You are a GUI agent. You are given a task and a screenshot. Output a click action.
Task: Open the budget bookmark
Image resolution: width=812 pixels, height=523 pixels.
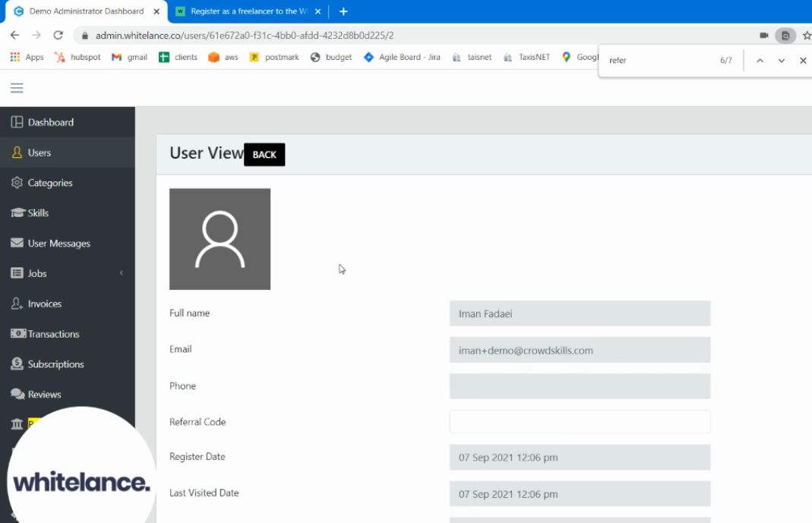(331, 57)
